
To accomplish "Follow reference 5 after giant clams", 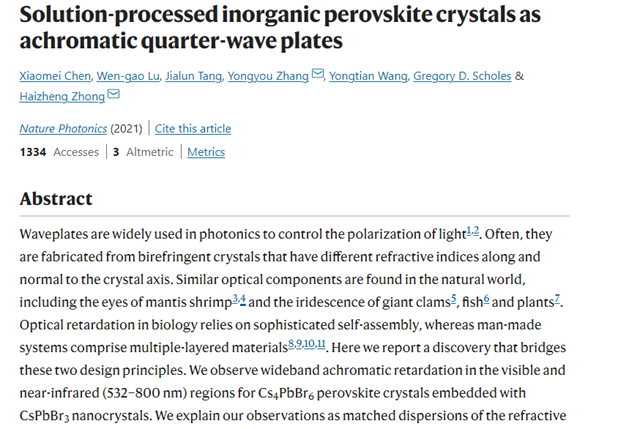I will [453, 298].
